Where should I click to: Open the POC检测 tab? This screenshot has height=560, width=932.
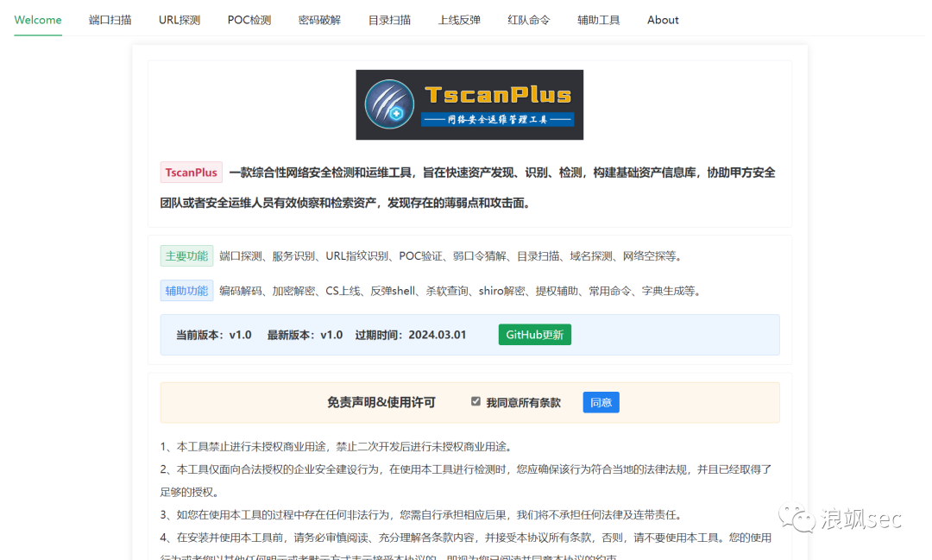coord(249,20)
